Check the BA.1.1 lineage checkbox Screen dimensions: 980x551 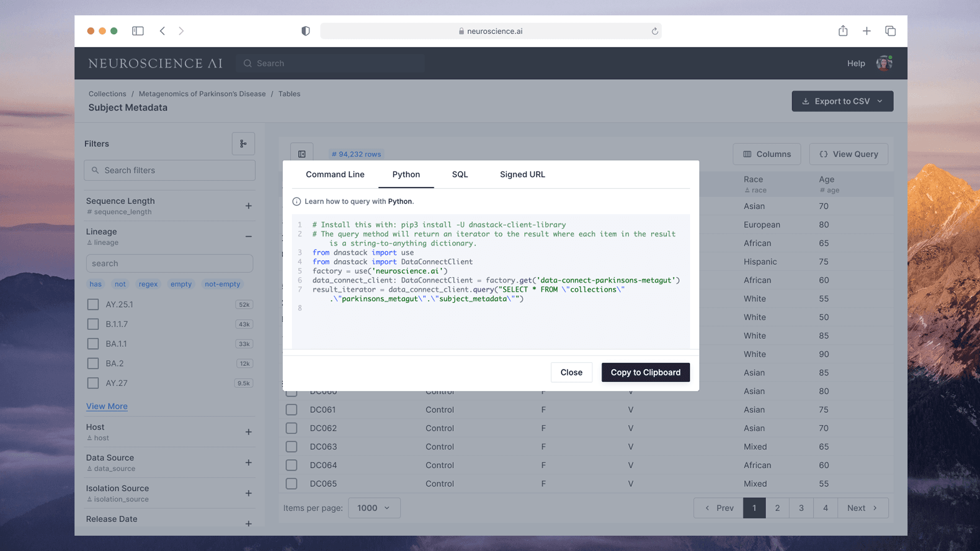click(x=93, y=344)
